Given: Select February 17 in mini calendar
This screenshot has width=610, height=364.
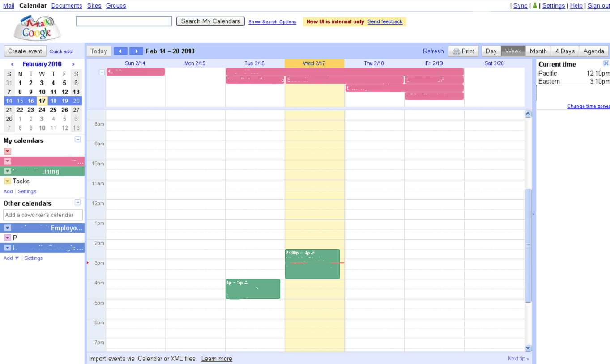Looking at the screenshot, I should tap(42, 101).
